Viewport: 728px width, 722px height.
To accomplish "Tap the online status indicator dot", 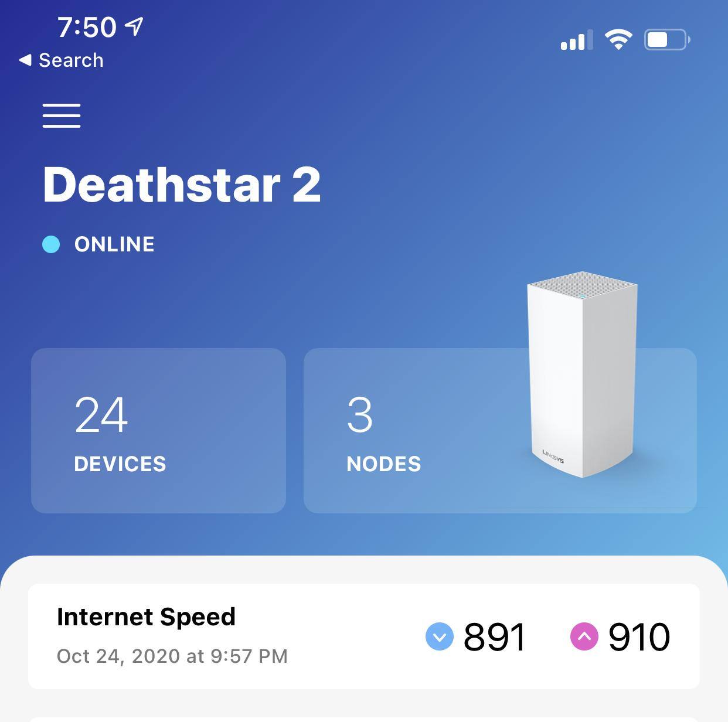I will 50,244.
